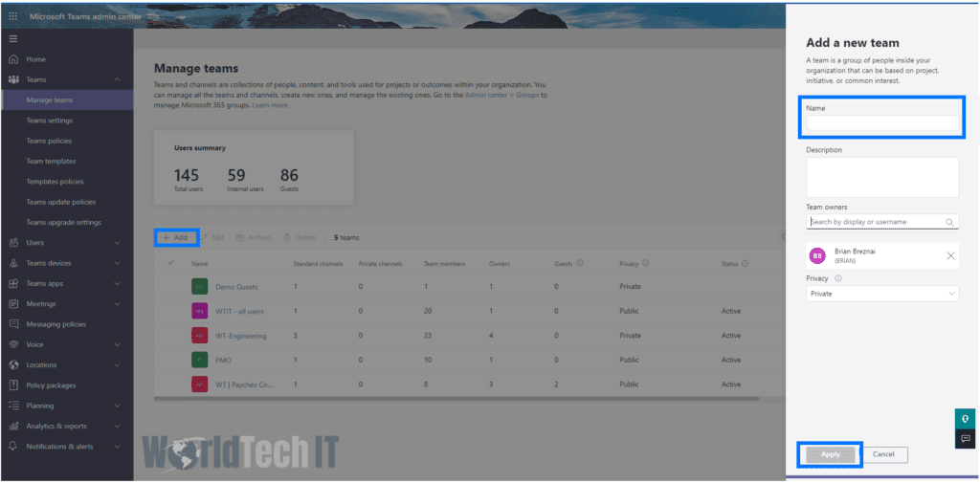Click the Status column info icon
This screenshot has height=483, width=980.
coord(745,264)
